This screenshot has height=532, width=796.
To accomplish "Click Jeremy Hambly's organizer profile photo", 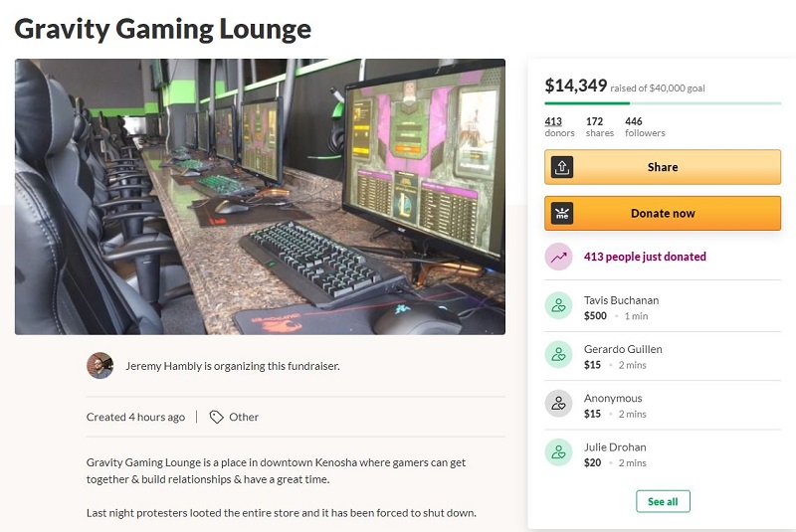I will coord(100,366).
